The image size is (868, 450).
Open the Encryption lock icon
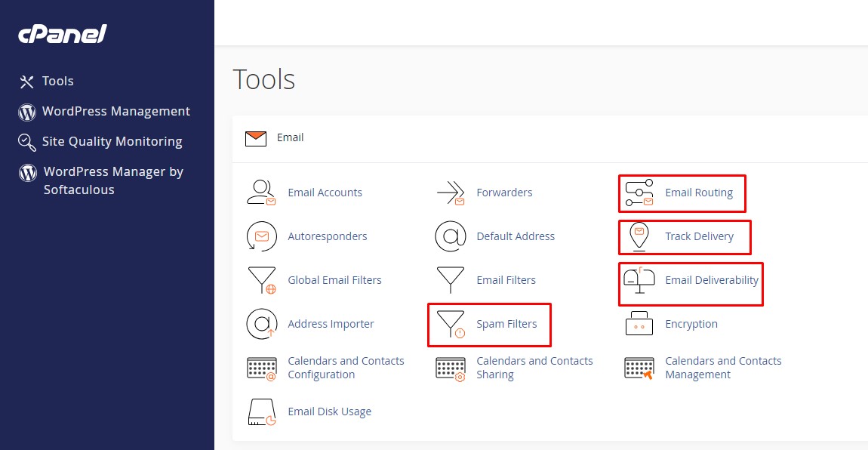(x=639, y=324)
